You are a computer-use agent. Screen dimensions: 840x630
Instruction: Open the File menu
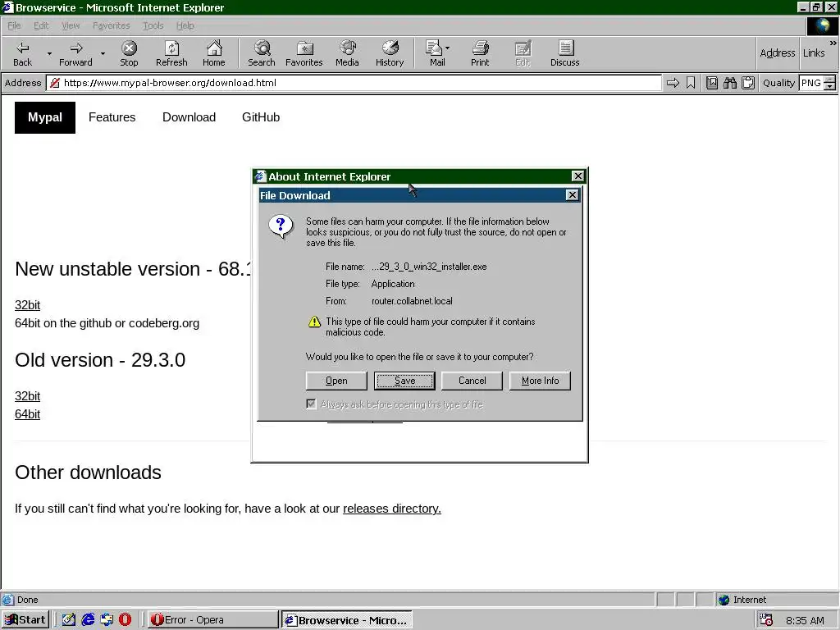pos(14,25)
